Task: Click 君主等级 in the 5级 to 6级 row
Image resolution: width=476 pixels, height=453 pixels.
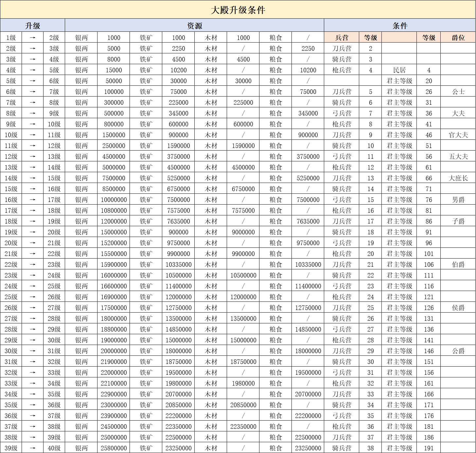Action: click(399, 81)
